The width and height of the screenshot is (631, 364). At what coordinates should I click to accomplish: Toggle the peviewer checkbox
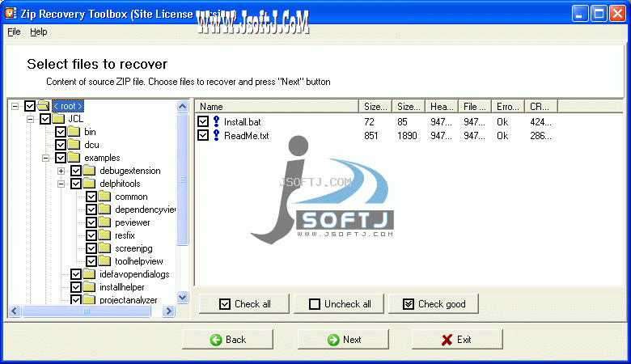coord(91,222)
